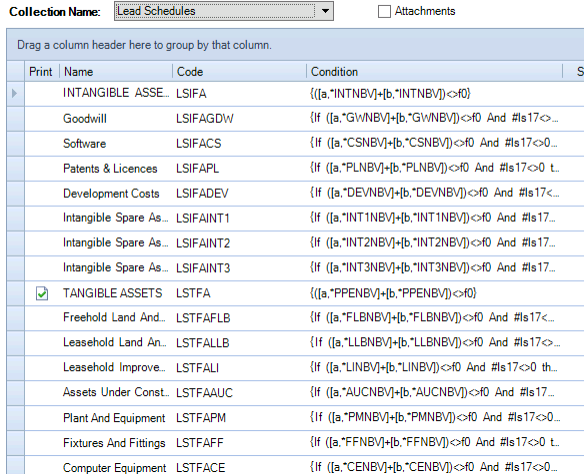584x474 pixels.
Task: Select the Leasehold Improve... name
Action: [114, 367]
